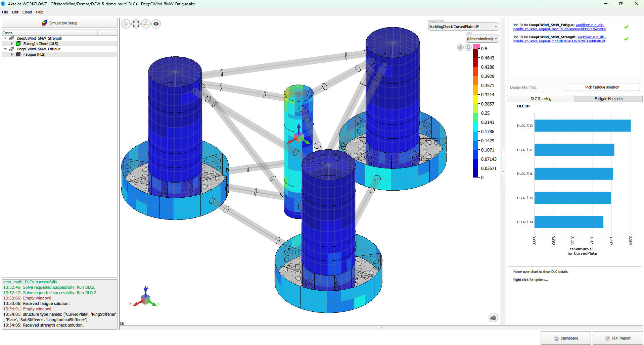Image resolution: width=644 pixels, height=345 pixels.
Task: Click the Pick Fatigue solution button
Action: pos(602,87)
